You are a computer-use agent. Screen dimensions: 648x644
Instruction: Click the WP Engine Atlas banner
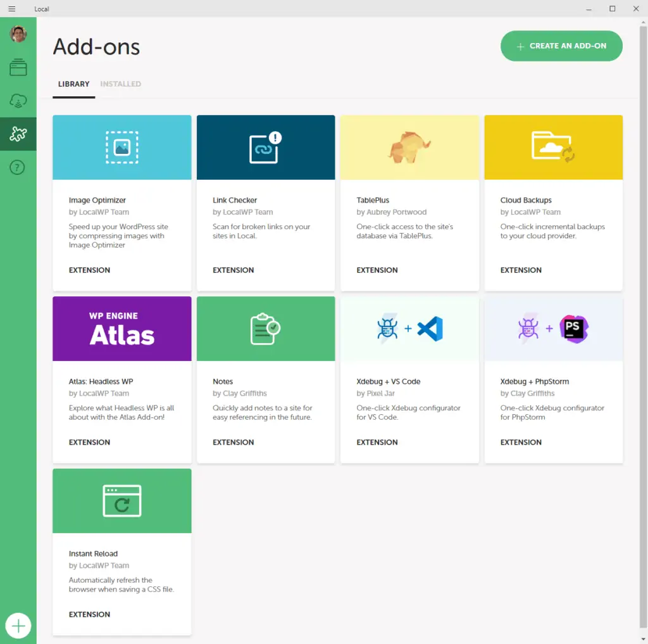point(122,329)
